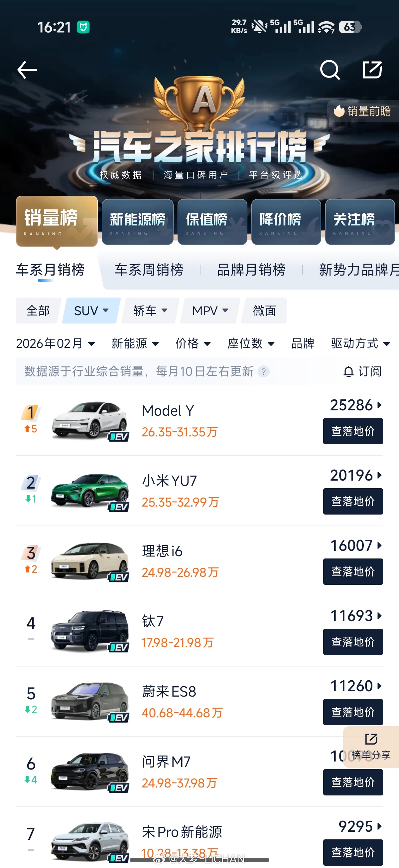Tap the 订阅 bell icon
Screen dimensions: 399x868
click(x=348, y=371)
